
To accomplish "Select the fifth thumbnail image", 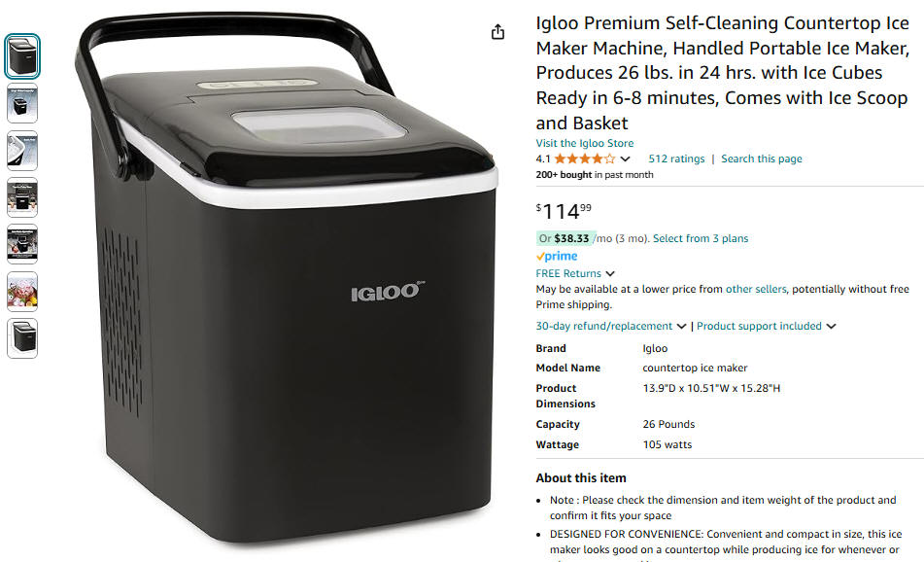I will (x=22, y=244).
